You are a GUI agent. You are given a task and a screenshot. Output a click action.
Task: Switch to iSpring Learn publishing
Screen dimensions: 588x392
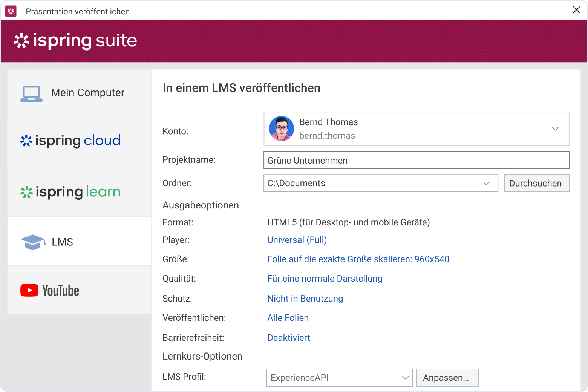click(x=70, y=192)
